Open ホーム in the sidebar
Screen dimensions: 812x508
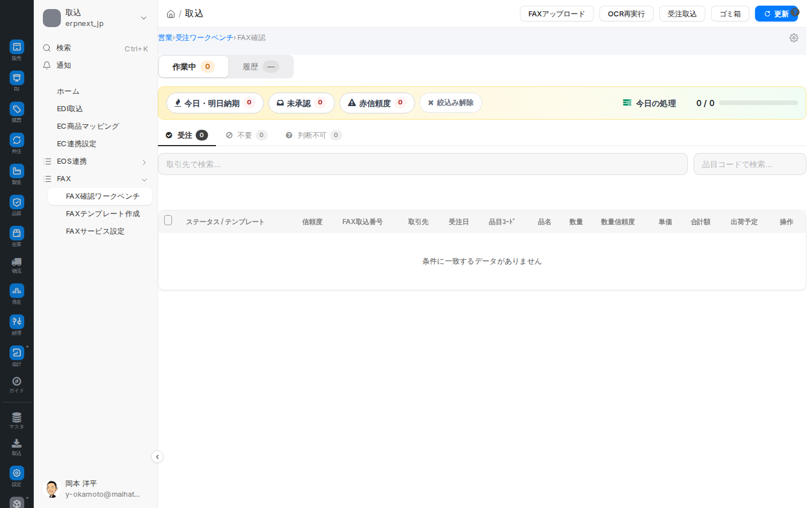(68, 91)
